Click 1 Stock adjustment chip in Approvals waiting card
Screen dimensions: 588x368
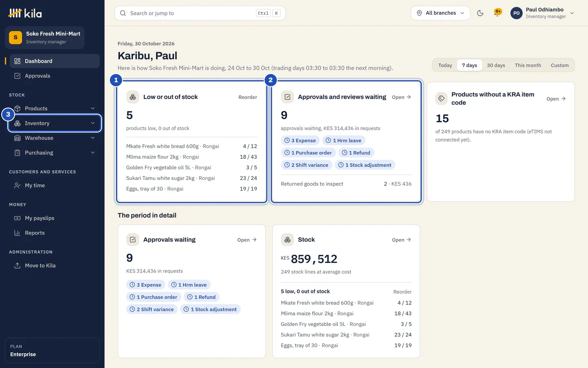coord(210,310)
